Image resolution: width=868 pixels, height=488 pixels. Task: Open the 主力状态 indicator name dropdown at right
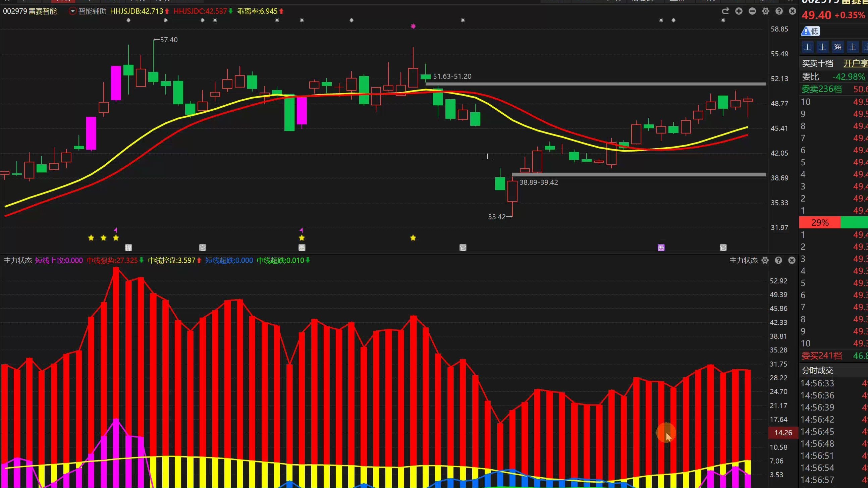[x=743, y=260]
